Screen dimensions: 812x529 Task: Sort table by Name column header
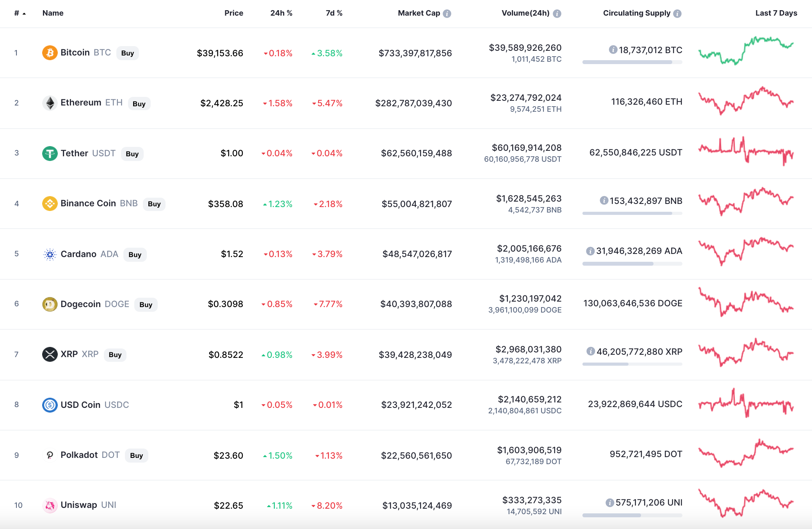53,13
